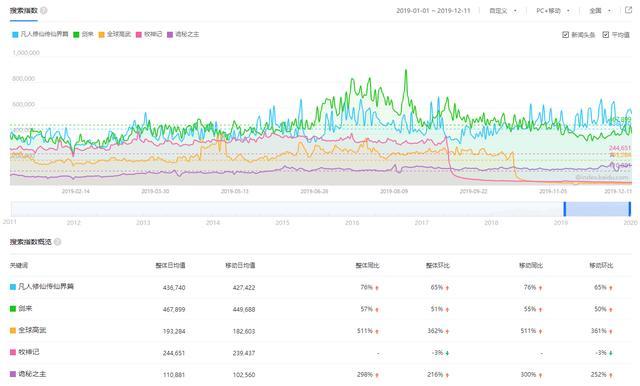Click the 2017 label on the year timeline
Screen dimensions: 640x386
422,222
